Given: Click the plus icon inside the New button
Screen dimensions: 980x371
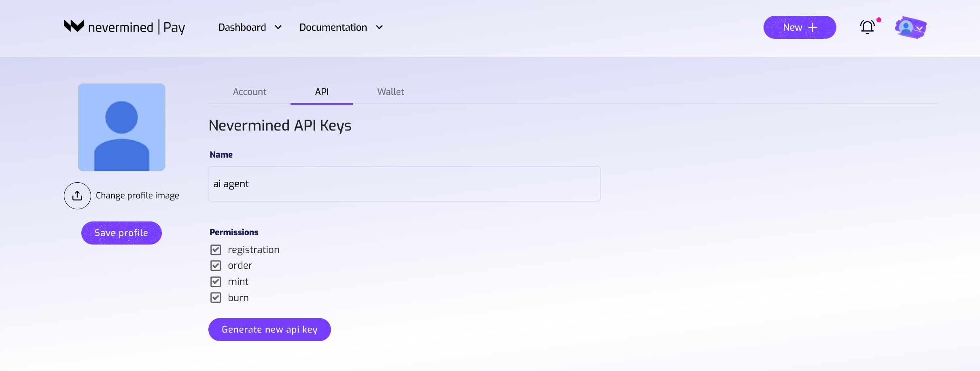Looking at the screenshot, I should point(814,27).
